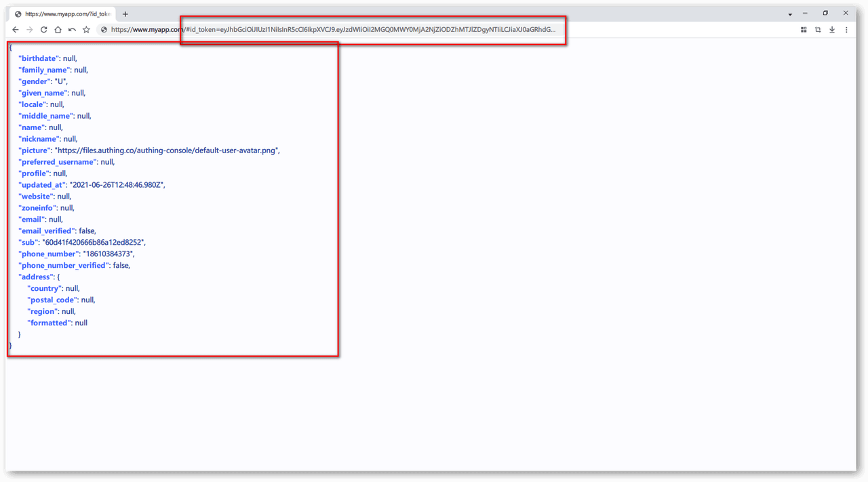Click the default-user-avatar.png picture URL
The height and width of the screenshot is (482, 868).
(167, 150)
